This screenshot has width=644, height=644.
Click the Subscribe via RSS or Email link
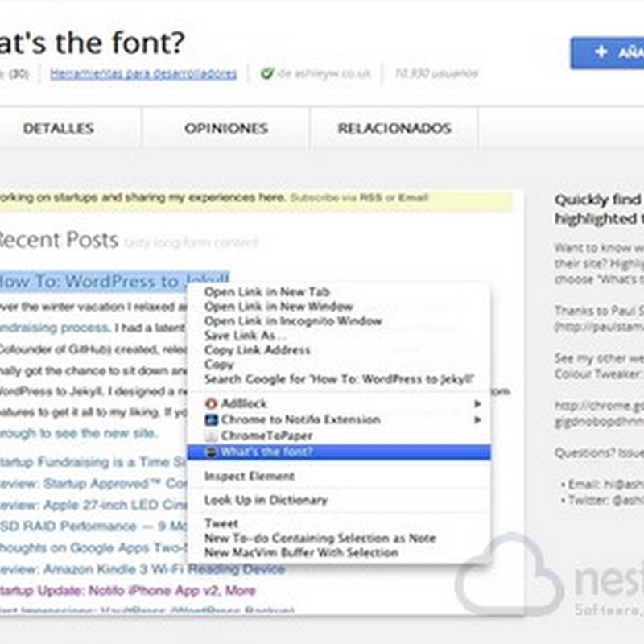point(359,198)
